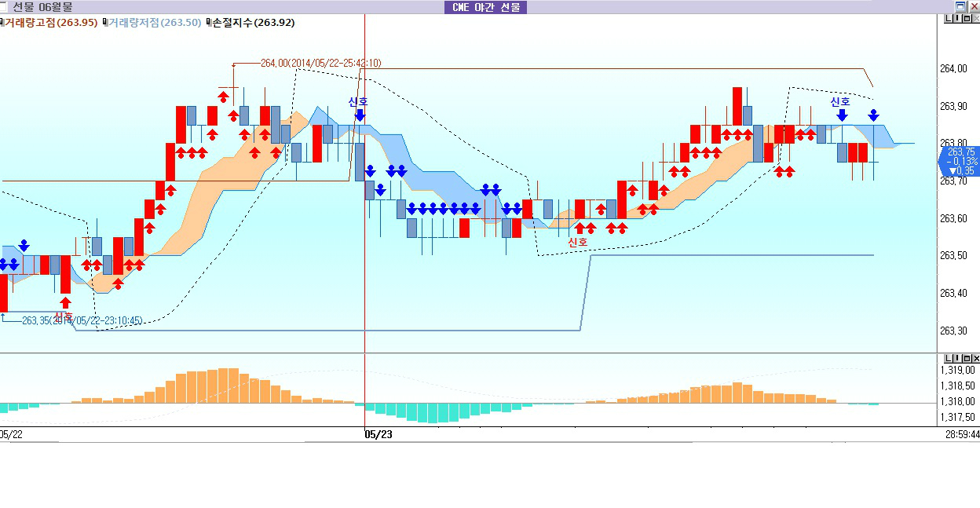Click the 263,35 low price annotation label
Viewport: 980px width, 508px height.
point(82,320)
